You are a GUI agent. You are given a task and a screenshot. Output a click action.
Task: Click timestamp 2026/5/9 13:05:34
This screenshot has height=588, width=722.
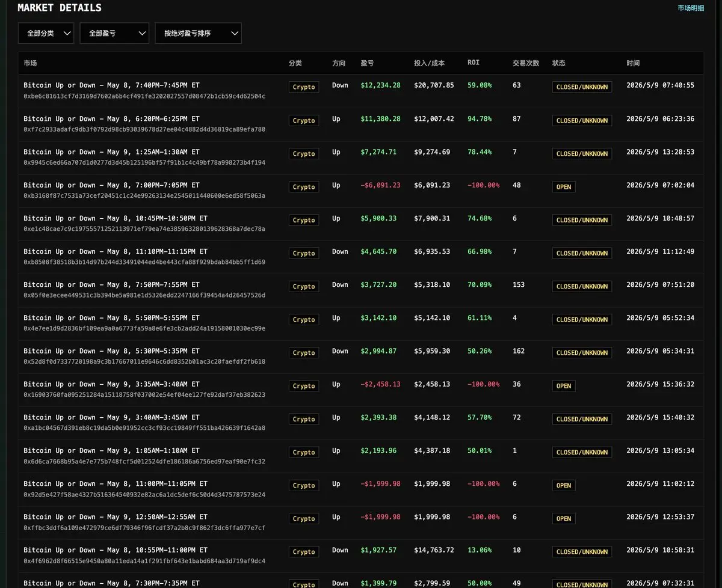tap(660, 450)
